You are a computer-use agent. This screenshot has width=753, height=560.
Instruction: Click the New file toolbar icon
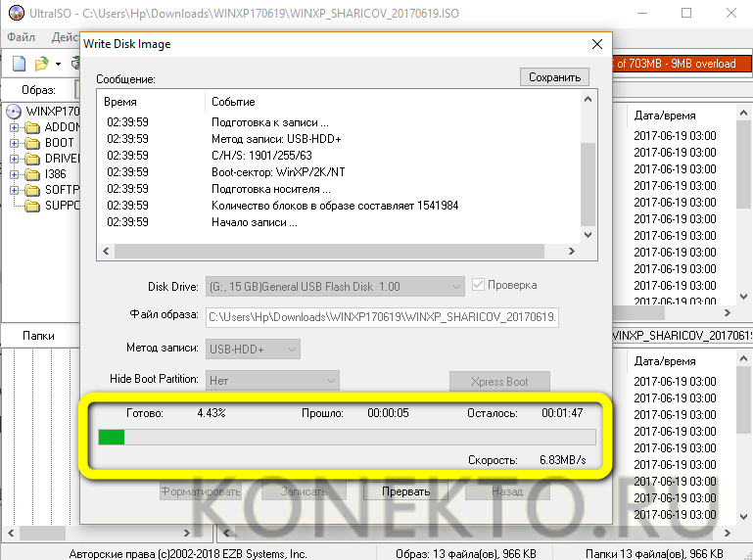(x=19, y=63)
